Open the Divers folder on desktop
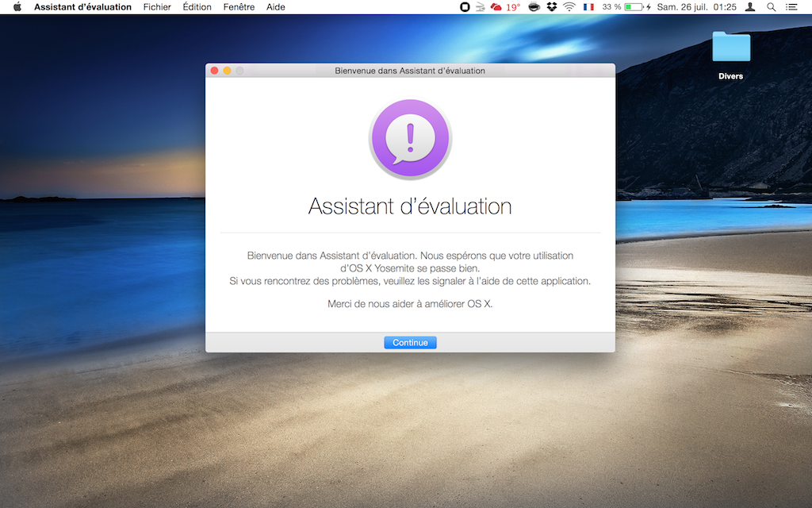The image size is (812, 508). pyautogui.click(x=730, y=56)
